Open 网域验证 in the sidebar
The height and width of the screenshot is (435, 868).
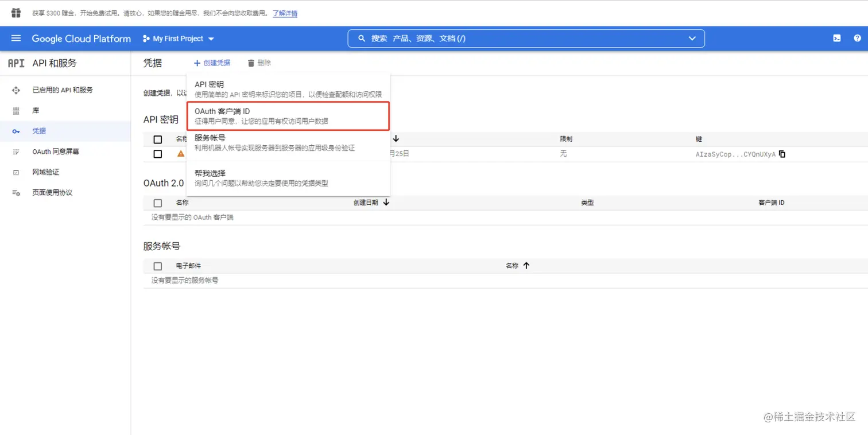click(46, 172)
